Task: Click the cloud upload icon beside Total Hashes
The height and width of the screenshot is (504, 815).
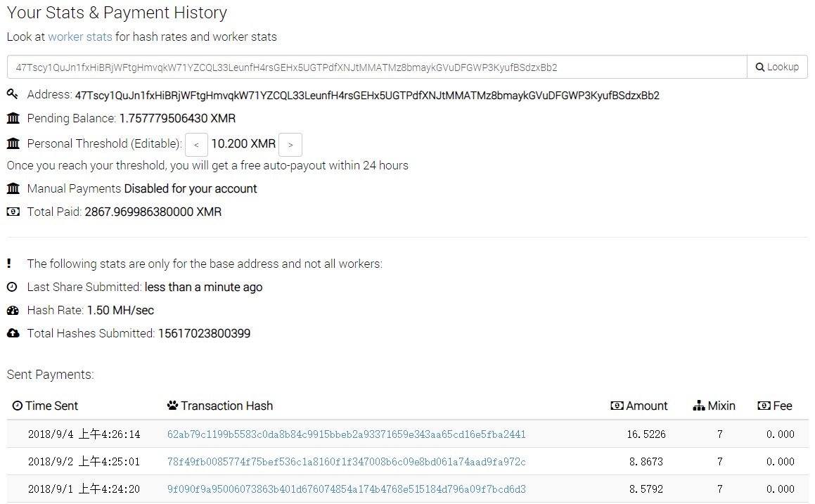Action: 13,333
